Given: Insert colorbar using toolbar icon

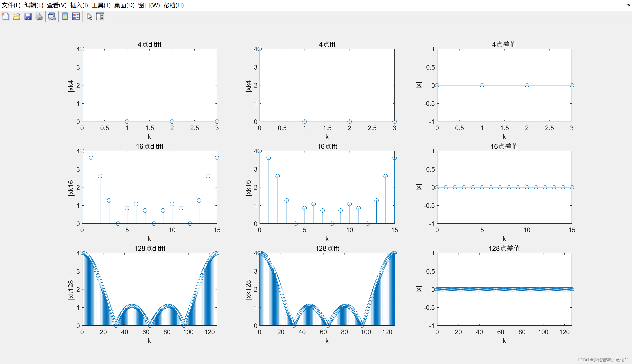Looking at the screenshot, I should coord(65,16).
